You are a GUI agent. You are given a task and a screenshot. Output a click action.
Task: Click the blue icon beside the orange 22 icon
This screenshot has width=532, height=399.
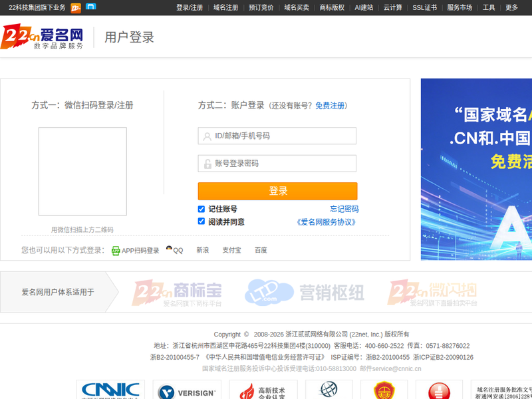[x=91, y=6]
